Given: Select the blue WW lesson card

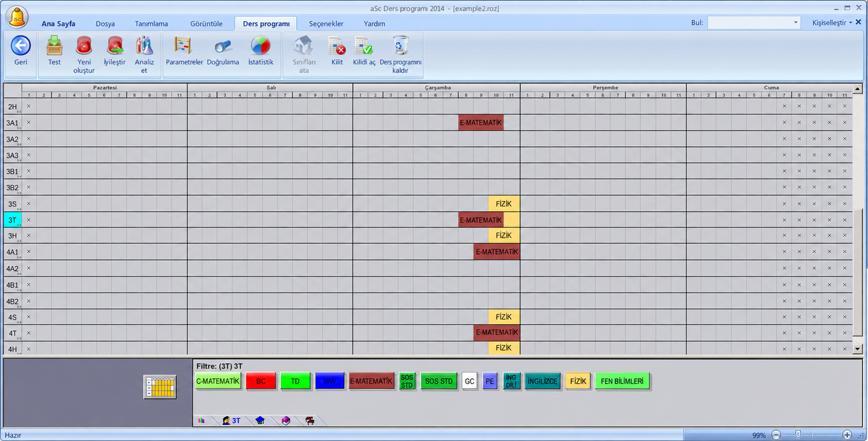Looking at the screenshot, I should [330, 381].
